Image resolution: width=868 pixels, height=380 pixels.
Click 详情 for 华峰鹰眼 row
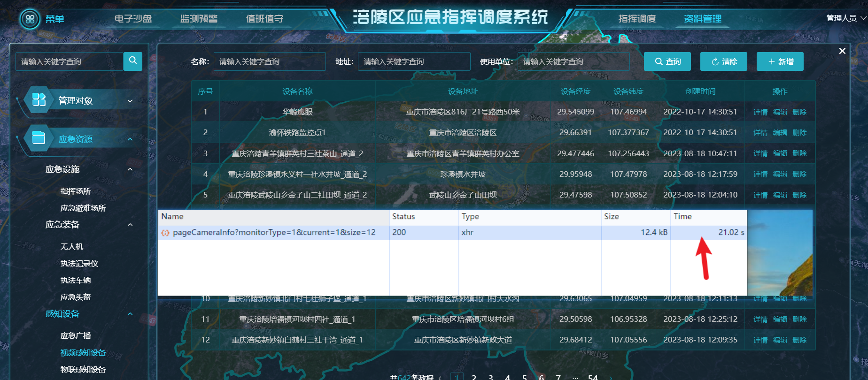(x=760, y=112)
